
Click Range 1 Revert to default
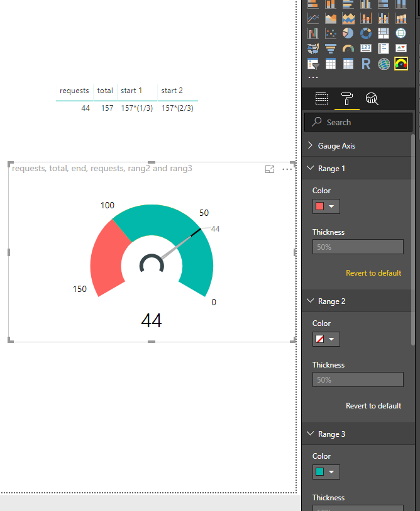[x=373, y=273]
